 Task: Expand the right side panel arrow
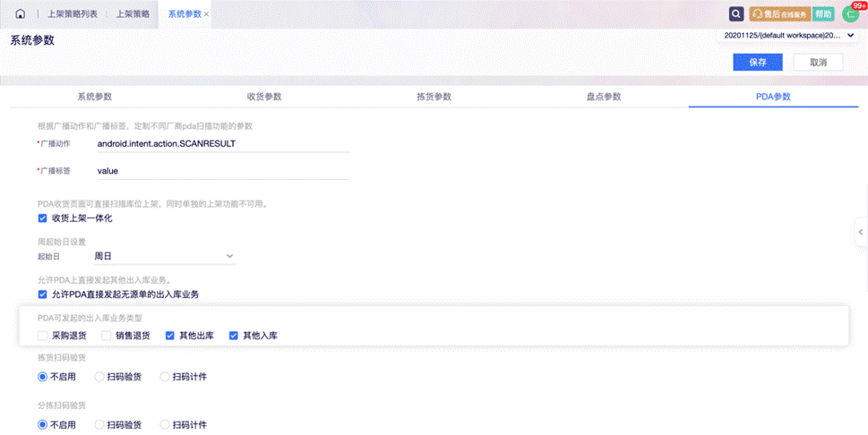(x=861, y=232)
